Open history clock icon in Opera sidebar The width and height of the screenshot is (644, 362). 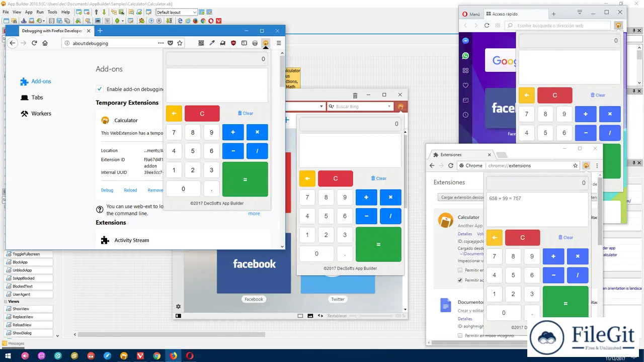pos(466,115)
